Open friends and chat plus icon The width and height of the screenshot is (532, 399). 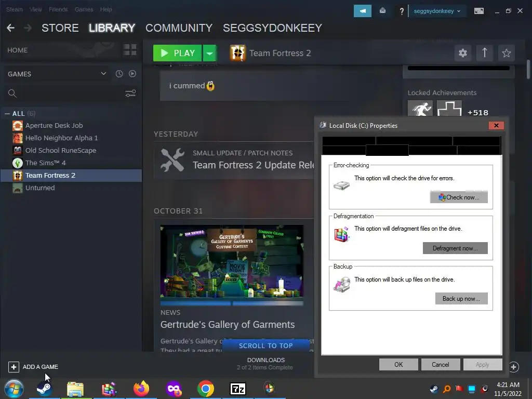pos(514,367)
